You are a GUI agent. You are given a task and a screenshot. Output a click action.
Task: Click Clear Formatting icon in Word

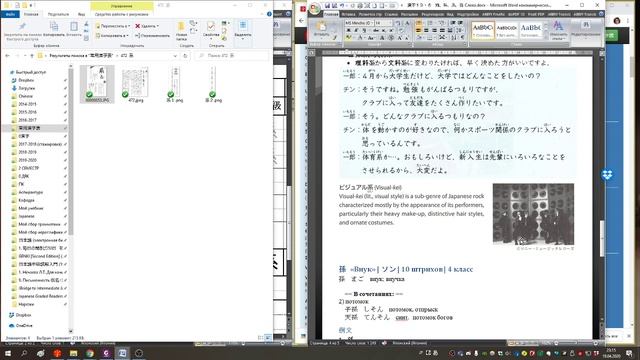coord(401,30)
